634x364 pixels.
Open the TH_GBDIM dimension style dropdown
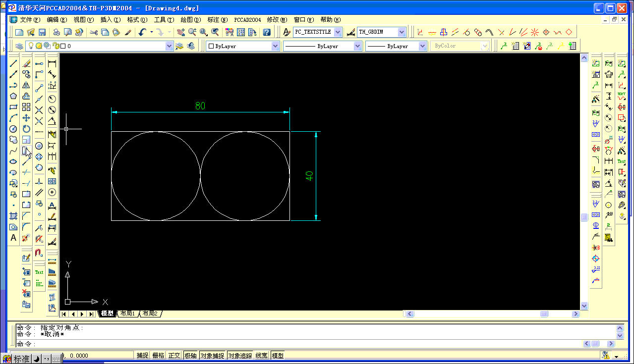point(402,32)
